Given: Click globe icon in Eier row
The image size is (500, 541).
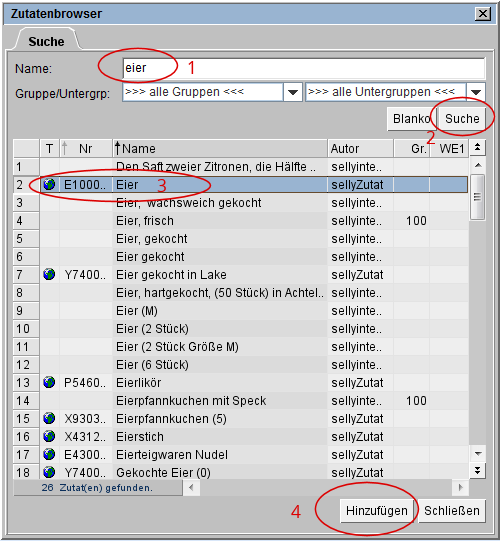Looking at the screenshot, I should click(x=49, y=185).
